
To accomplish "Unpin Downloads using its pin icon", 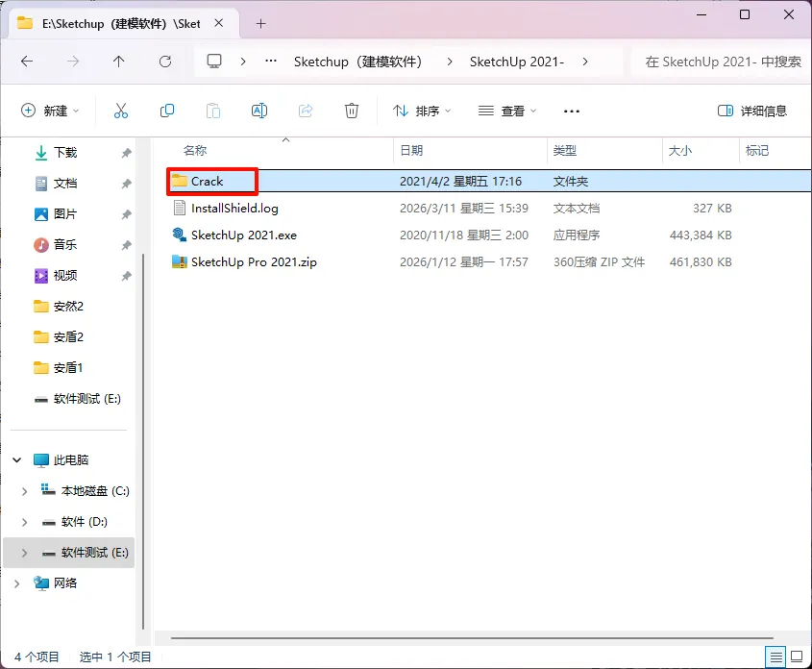I will pos(126,153).
